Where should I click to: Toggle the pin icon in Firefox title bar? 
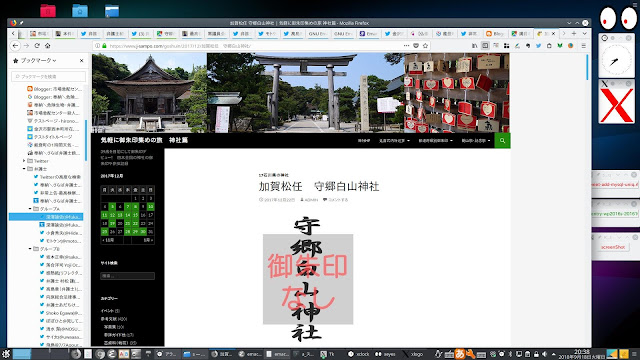coord(21,23)
